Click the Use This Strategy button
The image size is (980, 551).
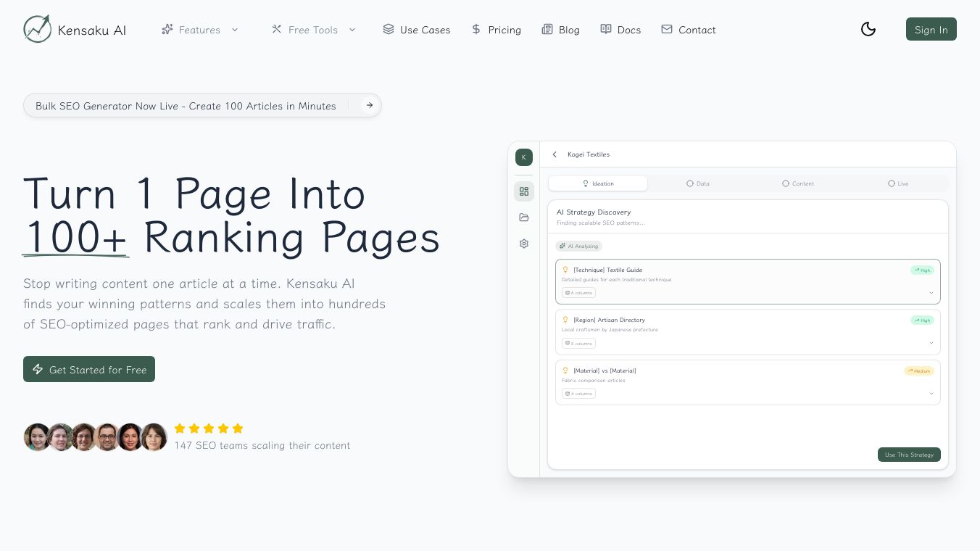pyautogui.click(x=909, y=455)
